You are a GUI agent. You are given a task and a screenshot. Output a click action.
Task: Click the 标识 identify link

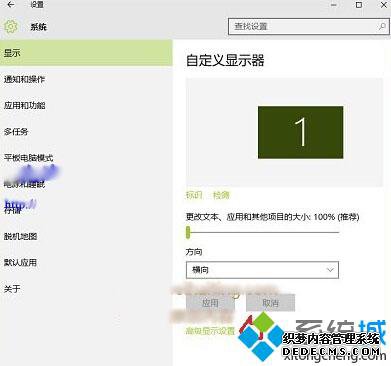194,195
